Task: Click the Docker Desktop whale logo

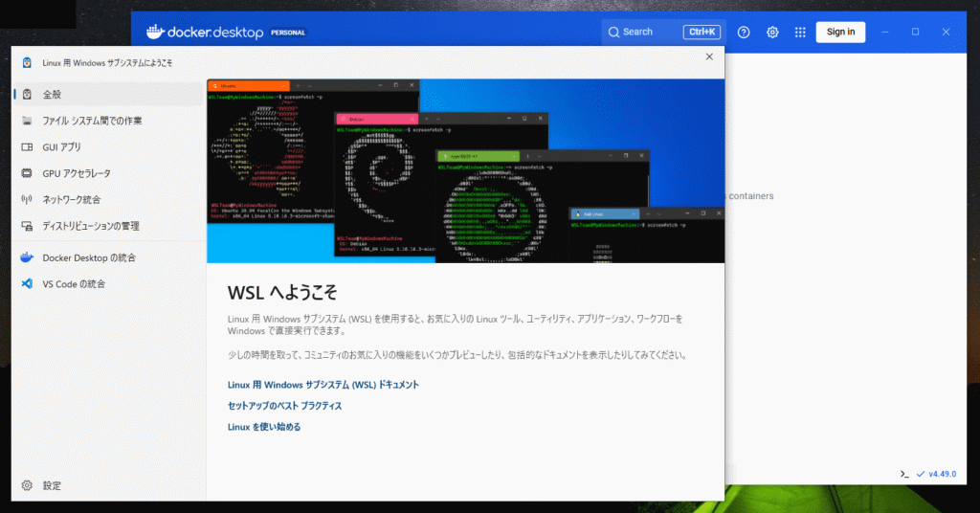Action: pos(156,32)
